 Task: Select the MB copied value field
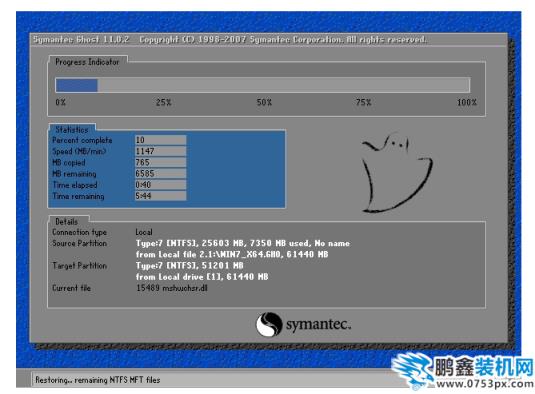pos(160,162)
